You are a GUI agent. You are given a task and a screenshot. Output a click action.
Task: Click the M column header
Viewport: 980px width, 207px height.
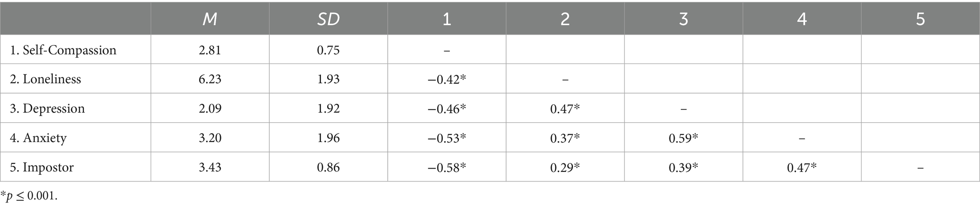pos(210,19)
